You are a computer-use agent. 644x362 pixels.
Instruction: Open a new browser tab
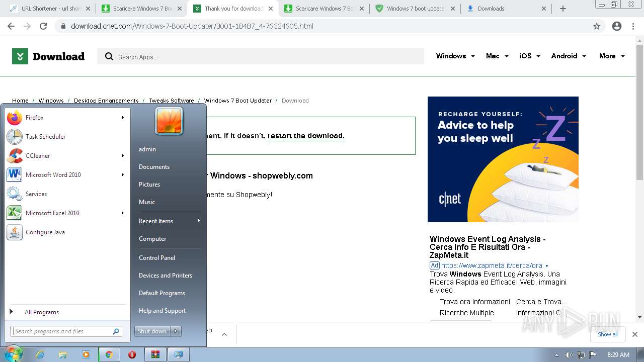pos(563,9)
